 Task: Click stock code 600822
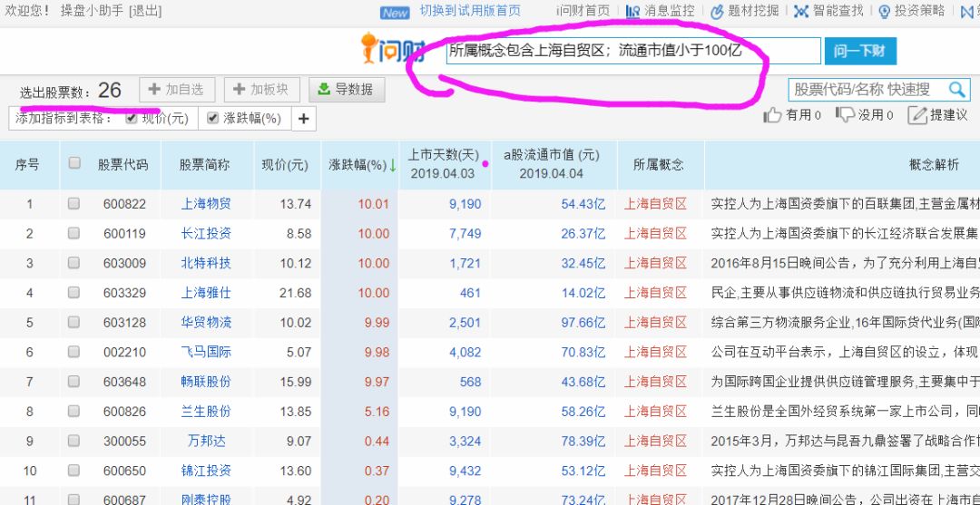point(124,203)
